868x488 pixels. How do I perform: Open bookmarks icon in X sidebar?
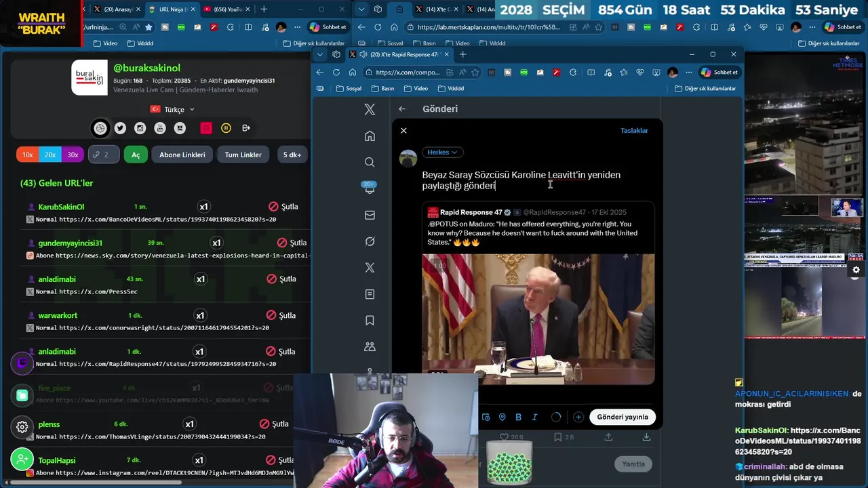(x=370, y=321)
